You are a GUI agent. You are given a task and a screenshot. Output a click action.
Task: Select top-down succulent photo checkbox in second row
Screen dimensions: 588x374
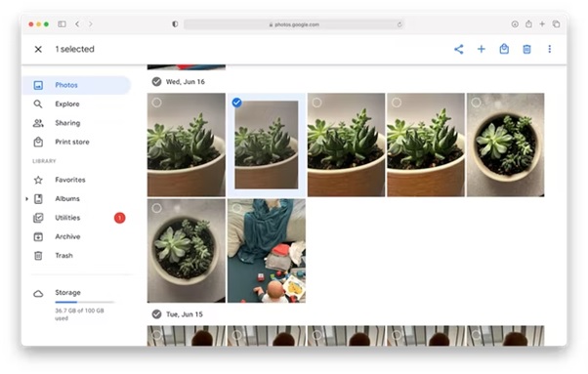[156, 208]
